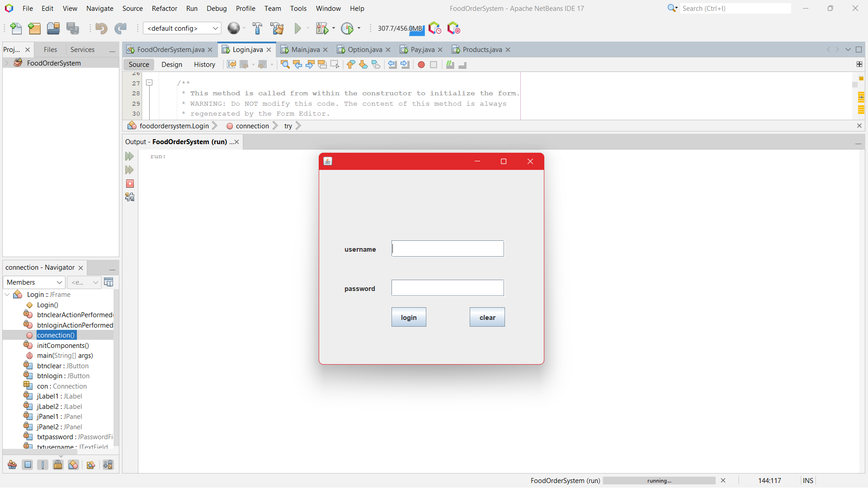Image resolution: width=868 pixels, height=488 pixels.
Task: Switch to the Products.java tab
Action: pyautogui.click(x=482, y=50)
